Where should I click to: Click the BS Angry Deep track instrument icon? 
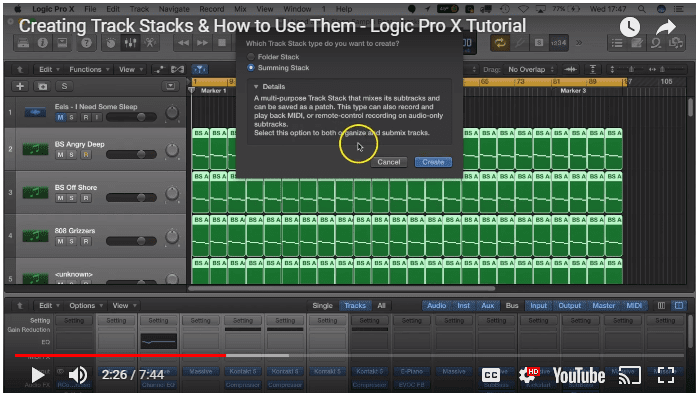coord(35,149)
